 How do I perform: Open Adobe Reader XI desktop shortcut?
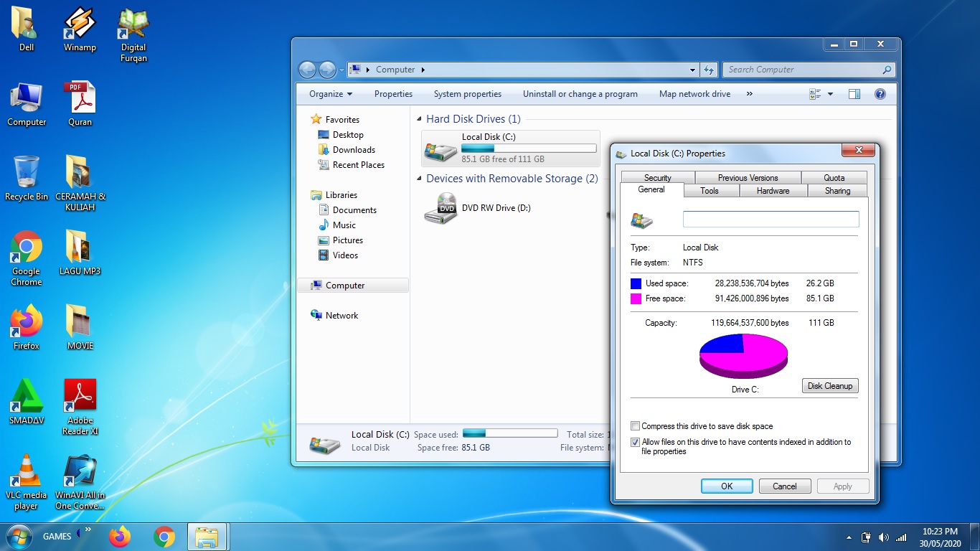80,407
